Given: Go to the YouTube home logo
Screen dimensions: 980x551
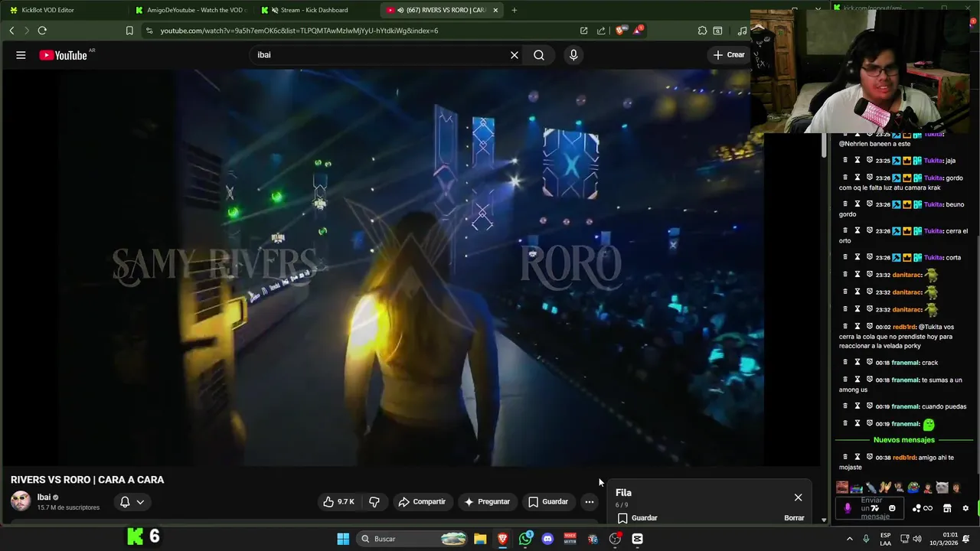Looking at the screenshot, I should click(63, 55).
